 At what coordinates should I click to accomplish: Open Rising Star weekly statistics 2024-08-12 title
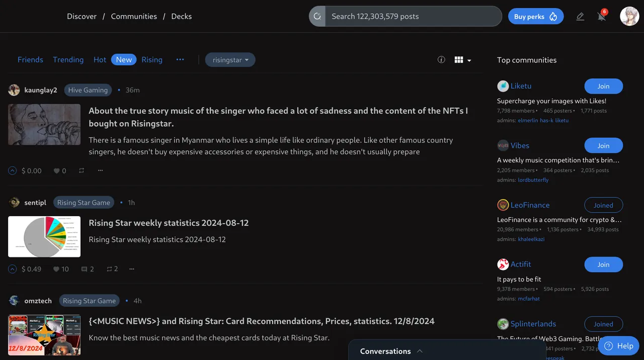(x=169, y=223)
